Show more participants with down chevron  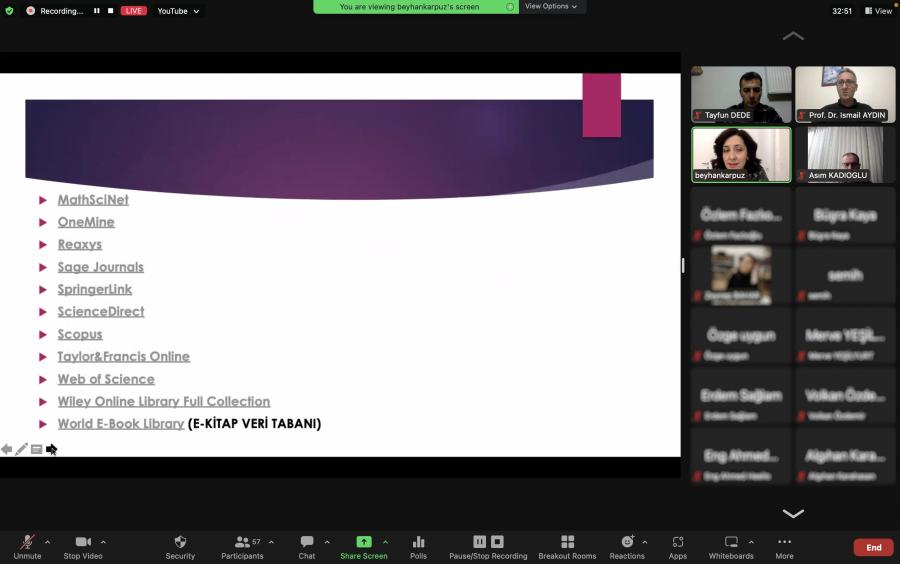click(x=793, y=513)
